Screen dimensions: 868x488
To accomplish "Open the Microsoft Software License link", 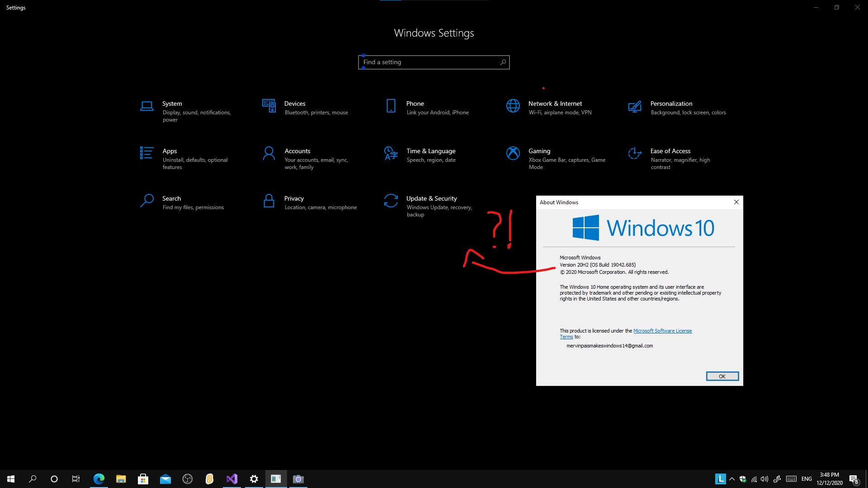I will coord(662,331).
